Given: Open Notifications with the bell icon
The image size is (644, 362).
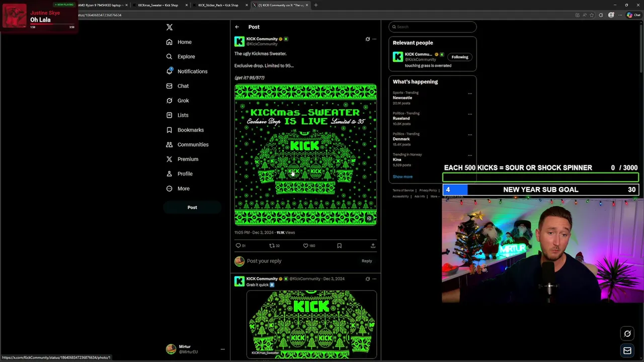Looking at the screenshot, I should click(187, 71).
